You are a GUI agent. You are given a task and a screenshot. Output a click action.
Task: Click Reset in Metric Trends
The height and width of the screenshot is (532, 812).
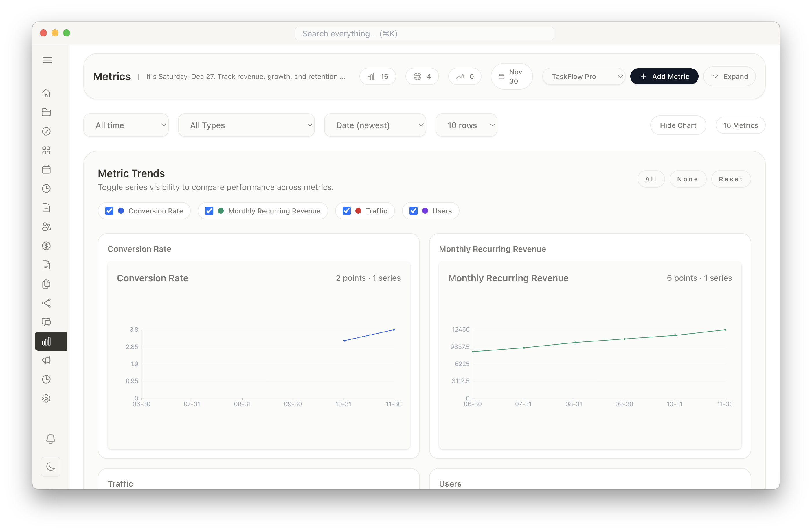[731, 179]
